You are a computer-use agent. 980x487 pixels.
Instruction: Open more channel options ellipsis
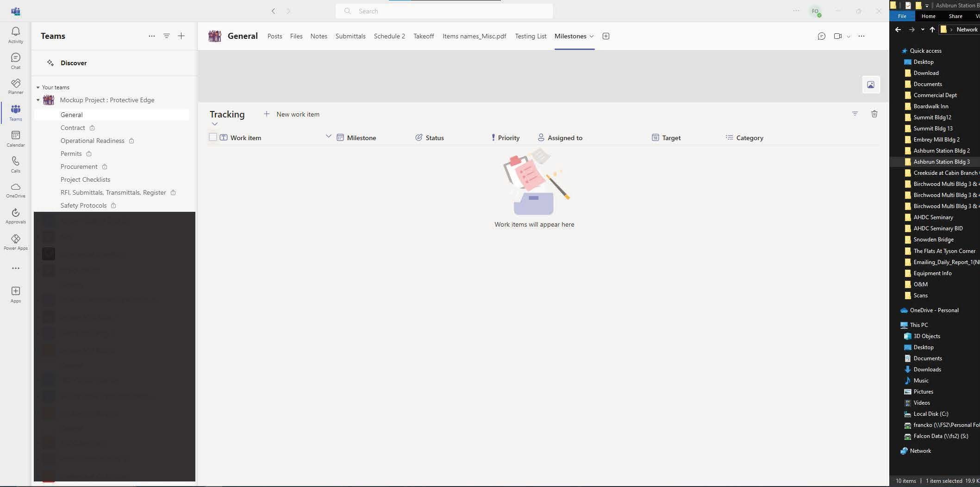(861, 36)
